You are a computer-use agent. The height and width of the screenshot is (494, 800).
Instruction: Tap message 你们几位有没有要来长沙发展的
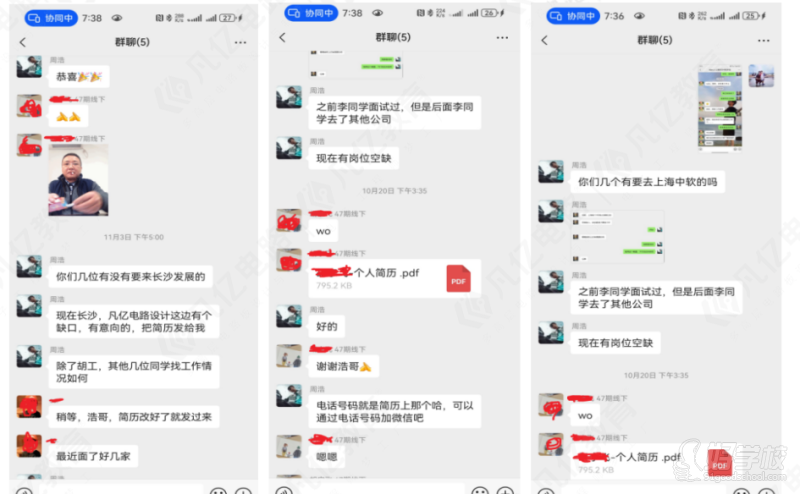pyautogui.click(x=131, y=277)
